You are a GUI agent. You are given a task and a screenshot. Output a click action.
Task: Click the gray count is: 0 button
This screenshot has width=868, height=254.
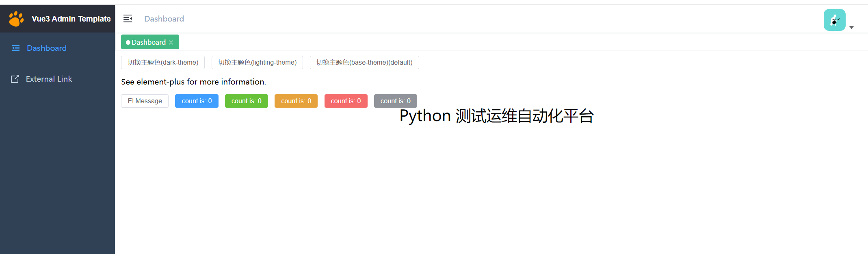tap(396, 101)
